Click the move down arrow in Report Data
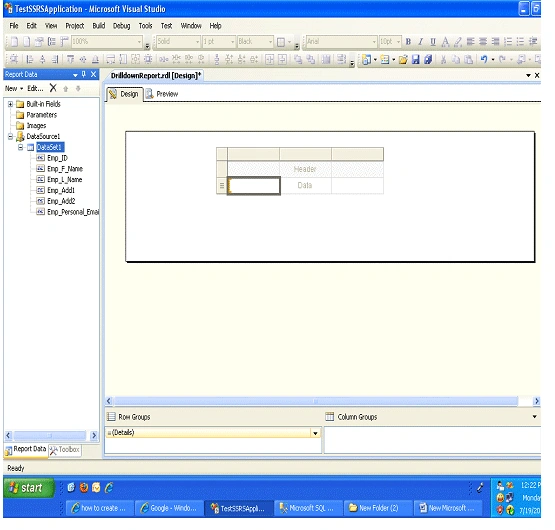The image size is (555, 530). 78,89
